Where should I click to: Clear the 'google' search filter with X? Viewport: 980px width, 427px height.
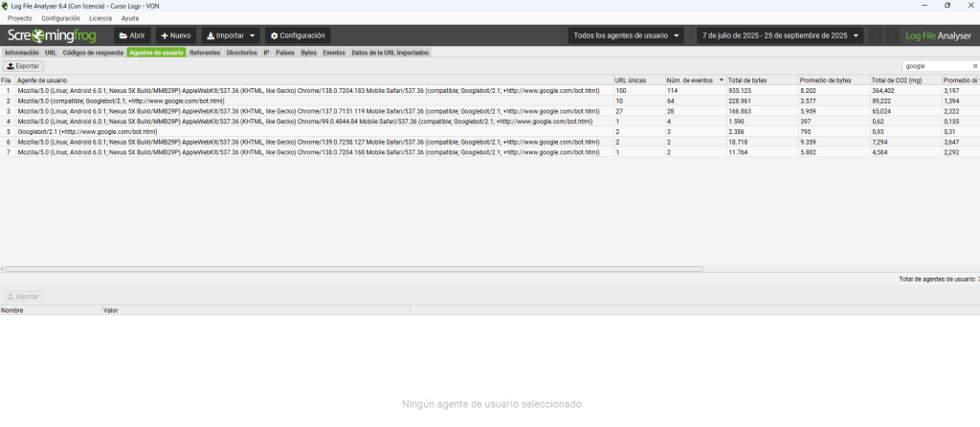974,66
